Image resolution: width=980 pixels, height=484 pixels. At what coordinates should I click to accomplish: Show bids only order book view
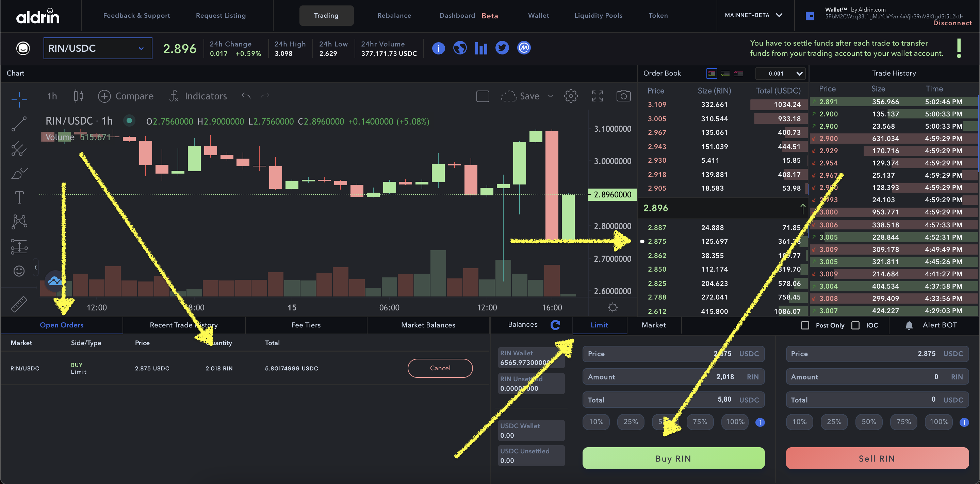725,74
